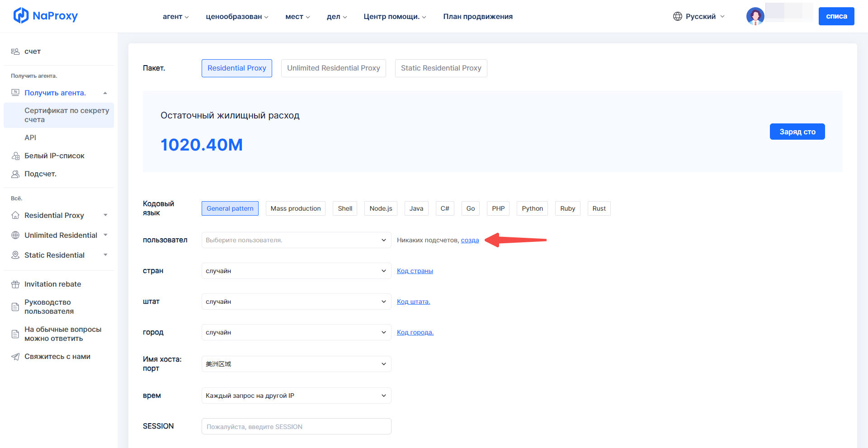
Task: Expand Unlimited Residential sidebar section
Action: (105, 235)
